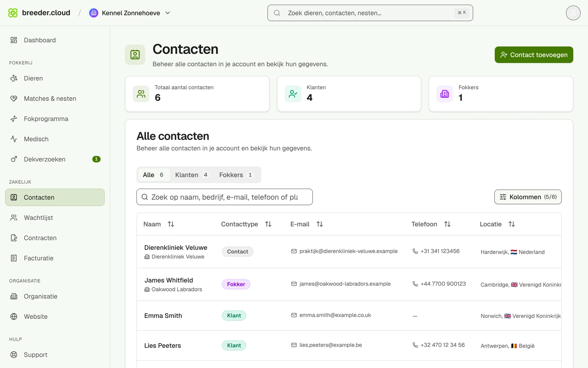Open Lies Peeters' contact row
Screen dimensions: 588x368
pos(349,346)
